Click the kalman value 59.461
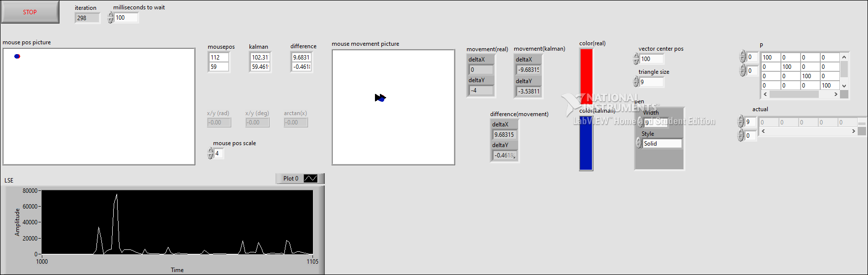 [260, 67]
